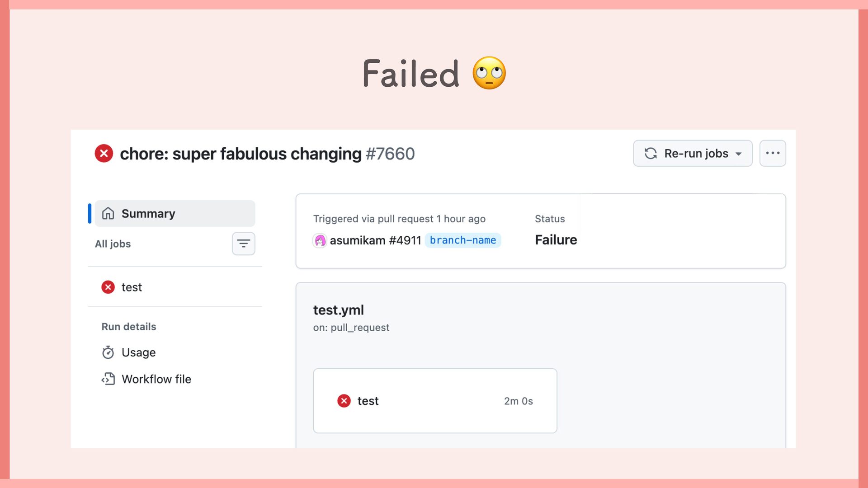This screenshot has height=488, width=868.
Task: Click the red failure icon beside the run title
Action: coord(104,154)
